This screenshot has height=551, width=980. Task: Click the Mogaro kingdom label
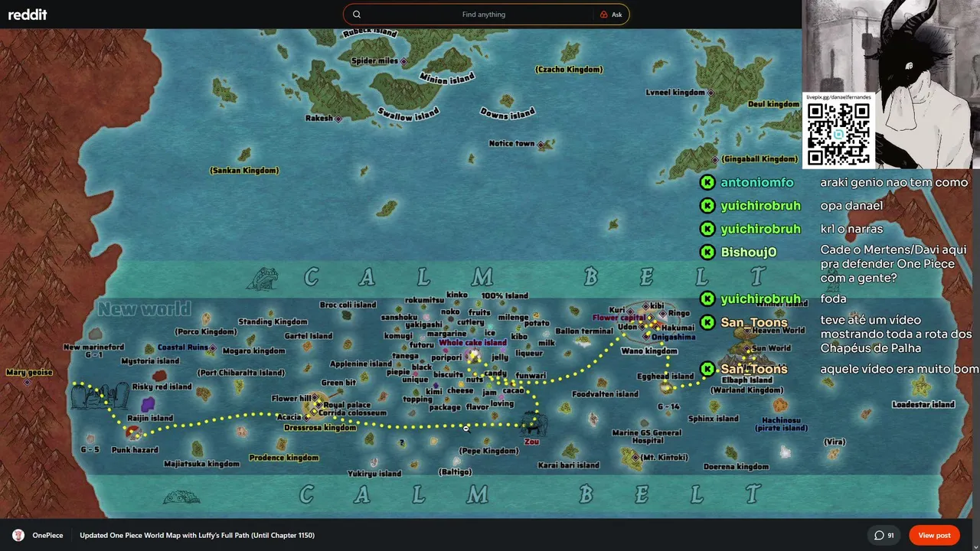click(253, 351)
